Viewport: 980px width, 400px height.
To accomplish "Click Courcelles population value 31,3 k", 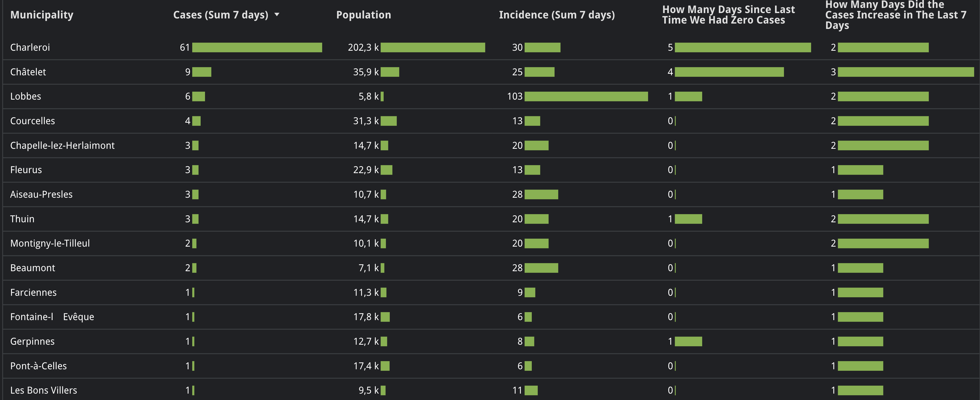I will point(366,121).
